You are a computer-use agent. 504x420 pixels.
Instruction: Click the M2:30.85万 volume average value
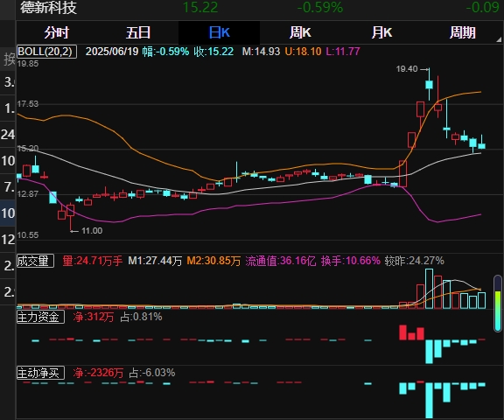coord(213,261)
